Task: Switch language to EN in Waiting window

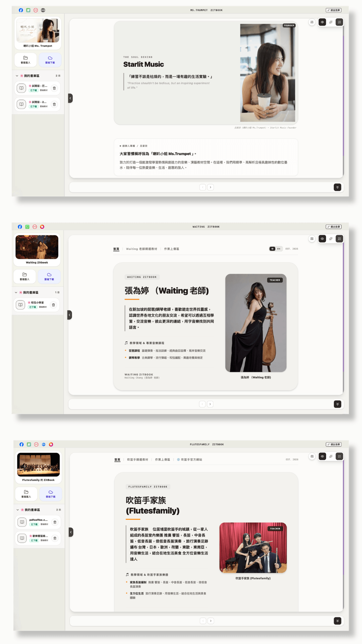Action: (x=279, y=249)
